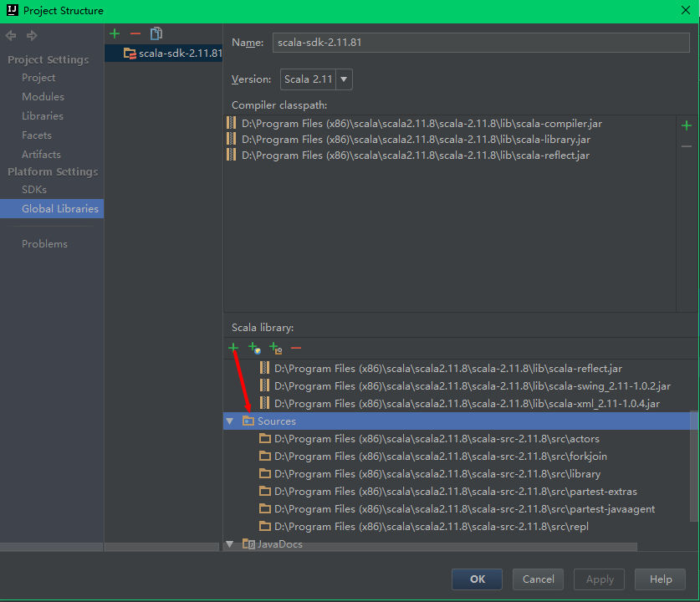This screenshot has width=700, height=602.
Task: Click the Help button
Action: [660, 579]
